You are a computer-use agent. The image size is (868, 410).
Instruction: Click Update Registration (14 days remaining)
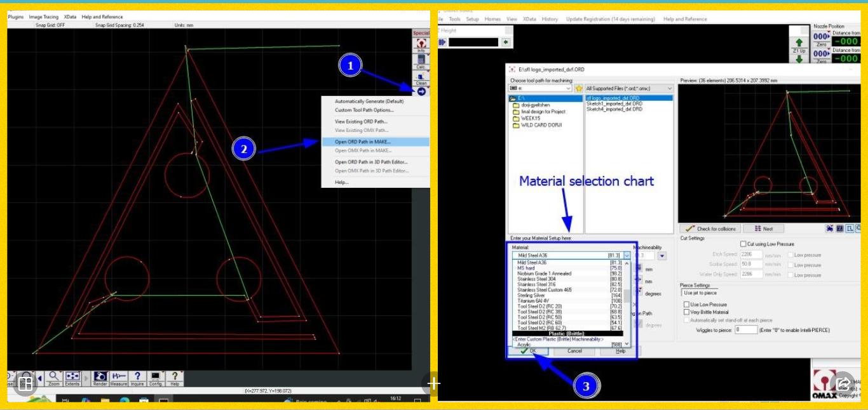[610, 19]
